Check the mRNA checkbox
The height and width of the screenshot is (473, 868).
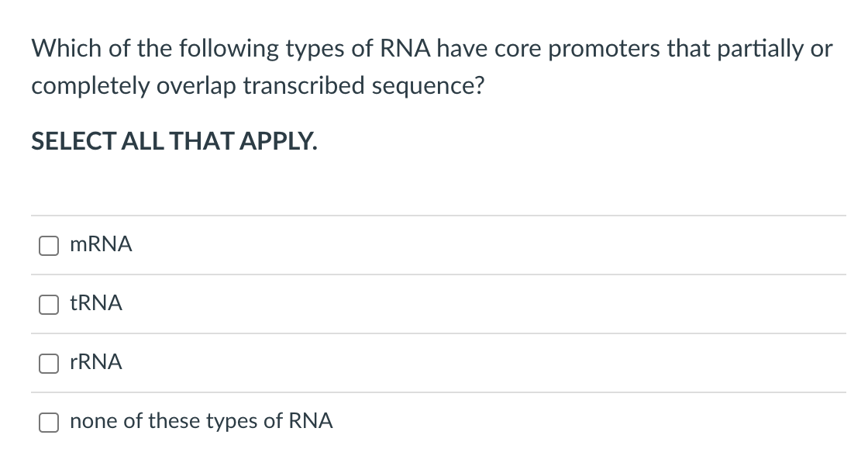tap(49, 245)
